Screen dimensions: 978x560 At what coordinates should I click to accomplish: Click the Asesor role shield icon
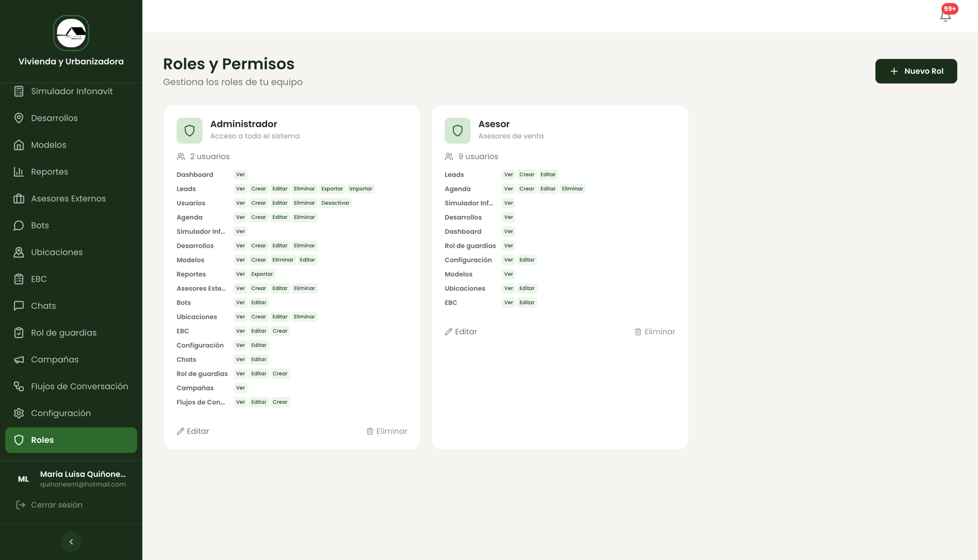(457, 130)
